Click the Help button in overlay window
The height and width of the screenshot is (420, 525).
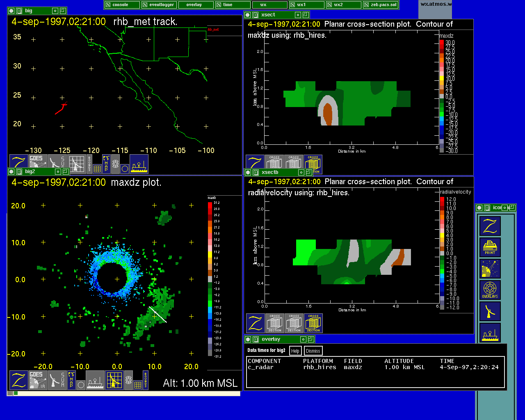295,351
